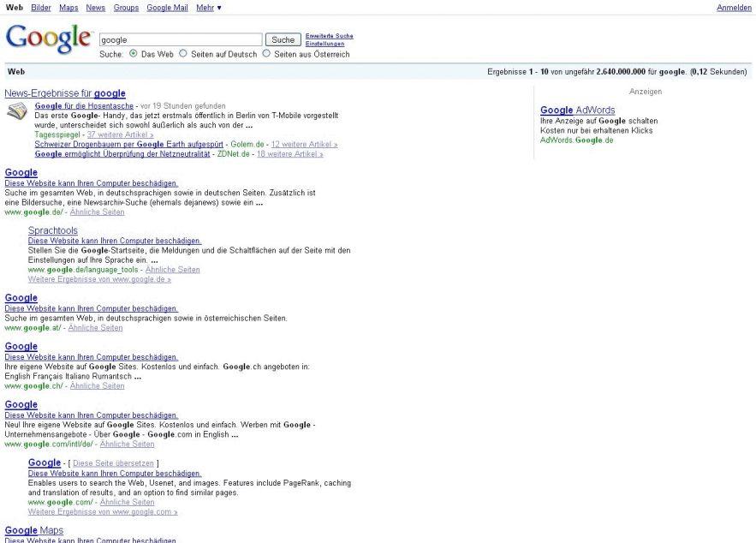
Task: Open the 'Google Maps' search result
Action: [x=34, y=530]
